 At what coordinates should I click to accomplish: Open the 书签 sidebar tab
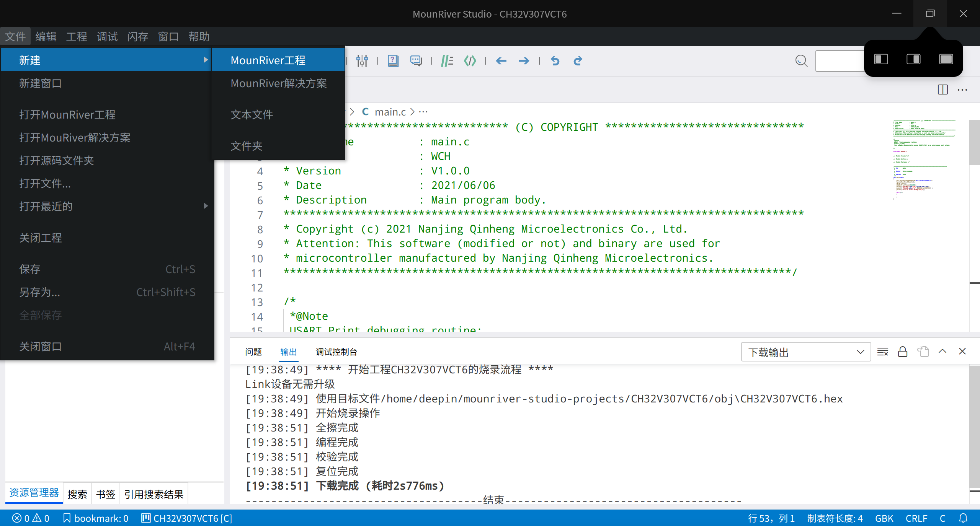(106, 494)
